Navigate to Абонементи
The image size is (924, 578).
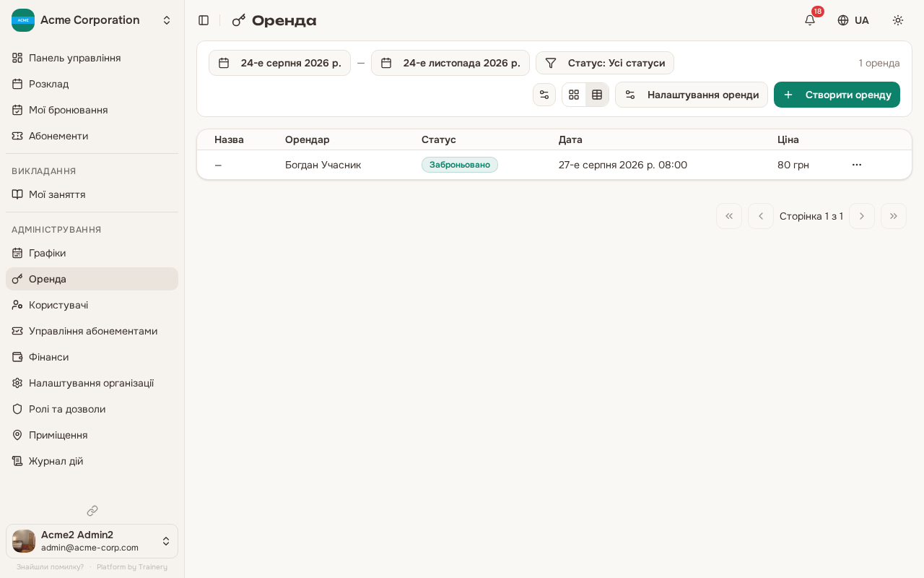92,136
